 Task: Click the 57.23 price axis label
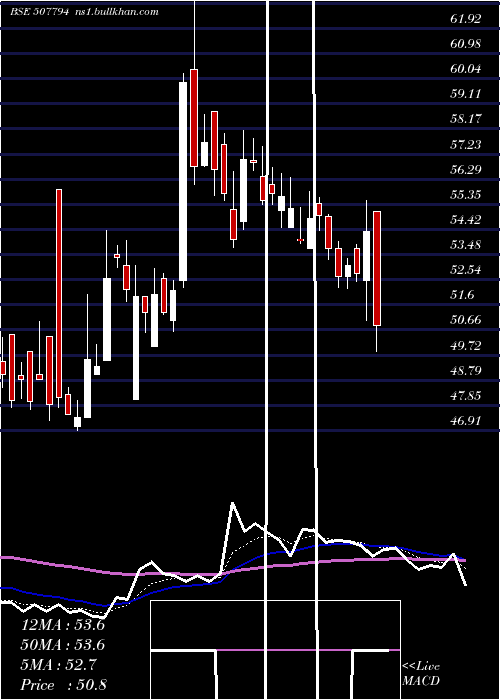click(x=465, y=144)
